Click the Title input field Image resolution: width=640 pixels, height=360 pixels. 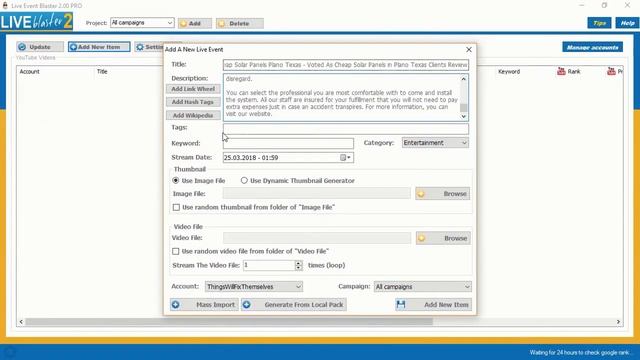346,65
